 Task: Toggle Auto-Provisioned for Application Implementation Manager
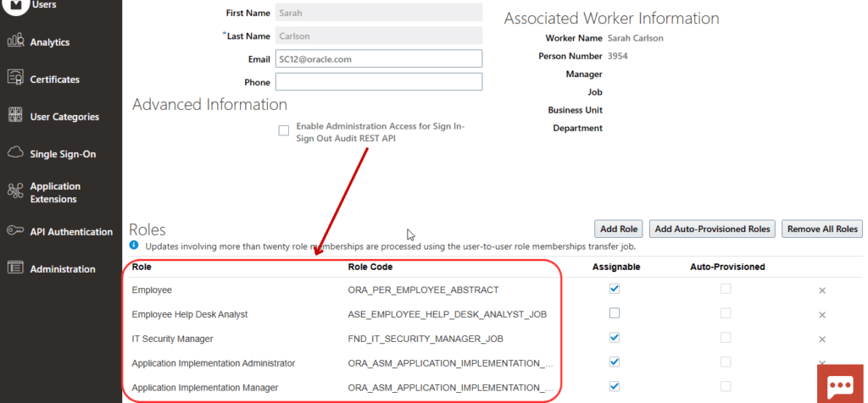[726, 386]
